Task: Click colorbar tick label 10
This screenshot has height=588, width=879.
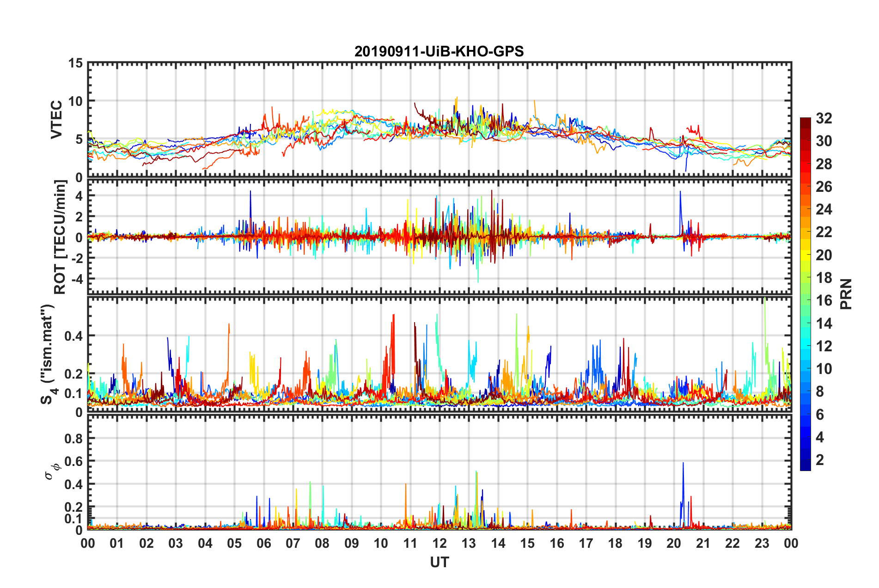Action: pos(824,369)
